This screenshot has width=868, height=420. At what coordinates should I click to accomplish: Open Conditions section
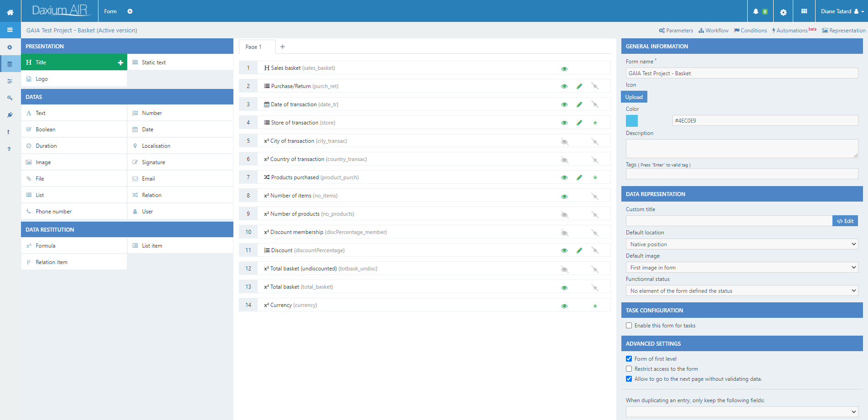coord(750,31)
